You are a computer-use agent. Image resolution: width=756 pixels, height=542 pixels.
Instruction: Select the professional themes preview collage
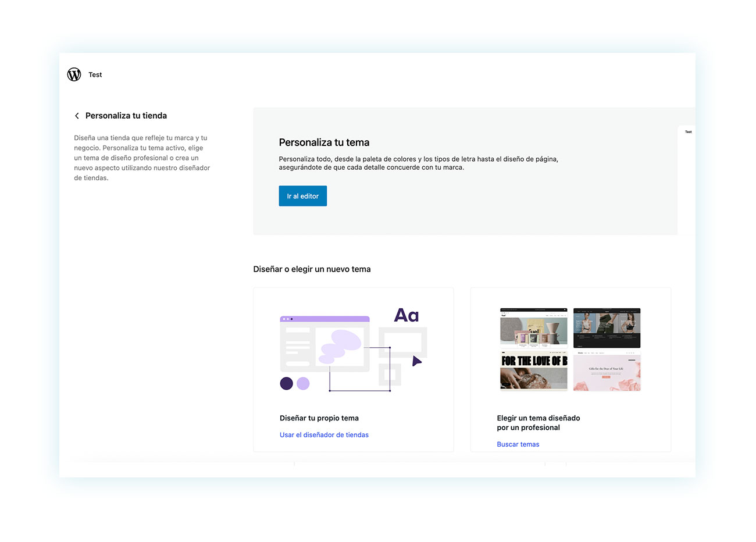(570, 350)
